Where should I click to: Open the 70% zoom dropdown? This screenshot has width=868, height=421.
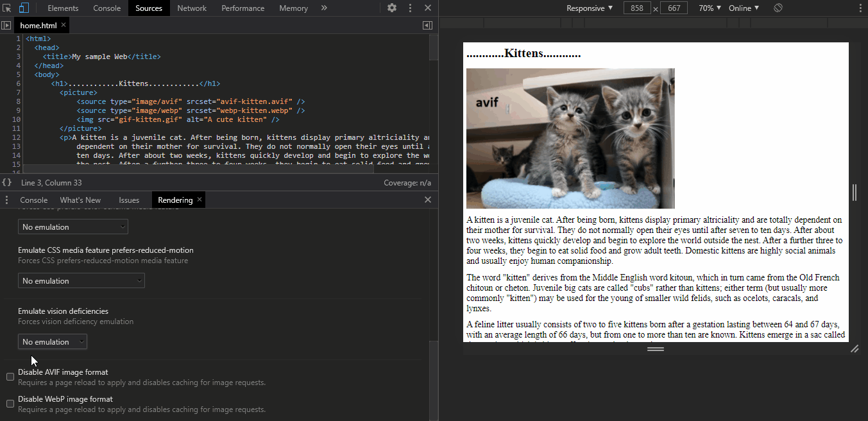(710, 8)
